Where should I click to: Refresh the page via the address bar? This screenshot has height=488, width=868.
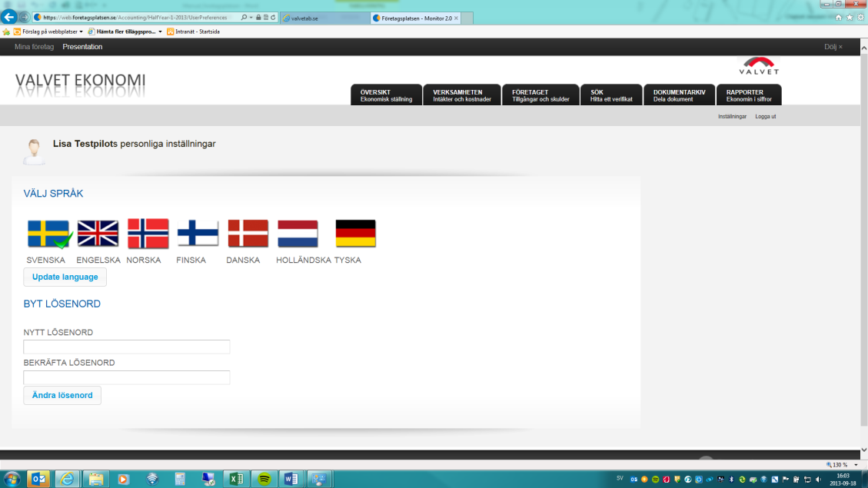(274, 18)
